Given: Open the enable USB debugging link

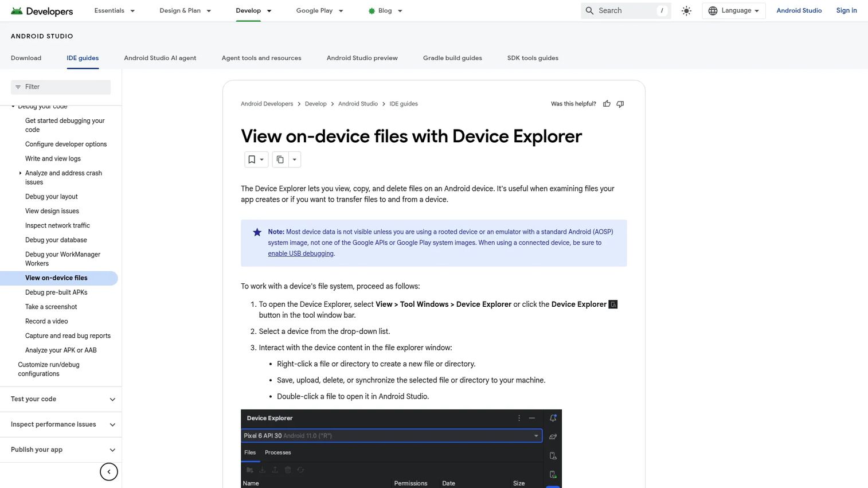Looking at the screenshot, I should tap(300, 253).
